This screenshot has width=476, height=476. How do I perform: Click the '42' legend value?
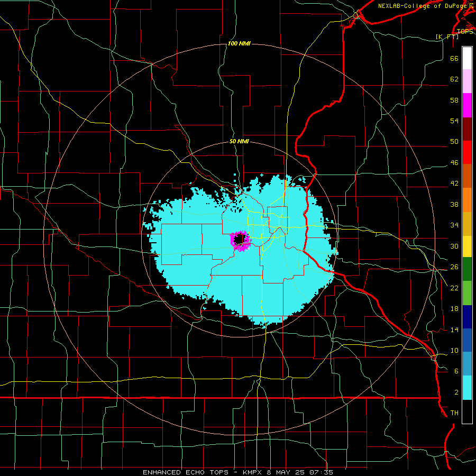[454, 184]
